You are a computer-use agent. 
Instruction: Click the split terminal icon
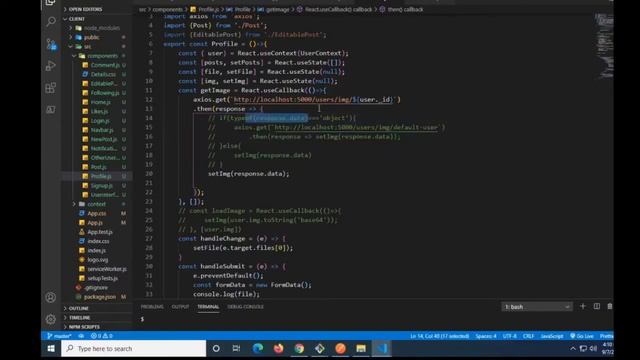[597, 306]
